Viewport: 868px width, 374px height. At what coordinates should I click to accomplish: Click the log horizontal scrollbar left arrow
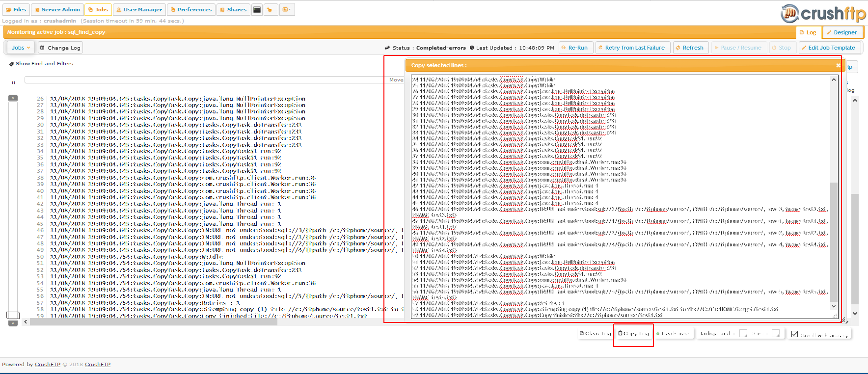pyautogui.click(x=26, y=322)
